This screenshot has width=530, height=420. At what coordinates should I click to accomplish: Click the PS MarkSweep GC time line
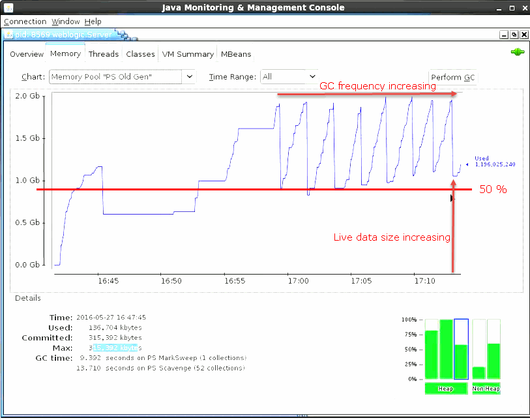(x=163, y=358)
